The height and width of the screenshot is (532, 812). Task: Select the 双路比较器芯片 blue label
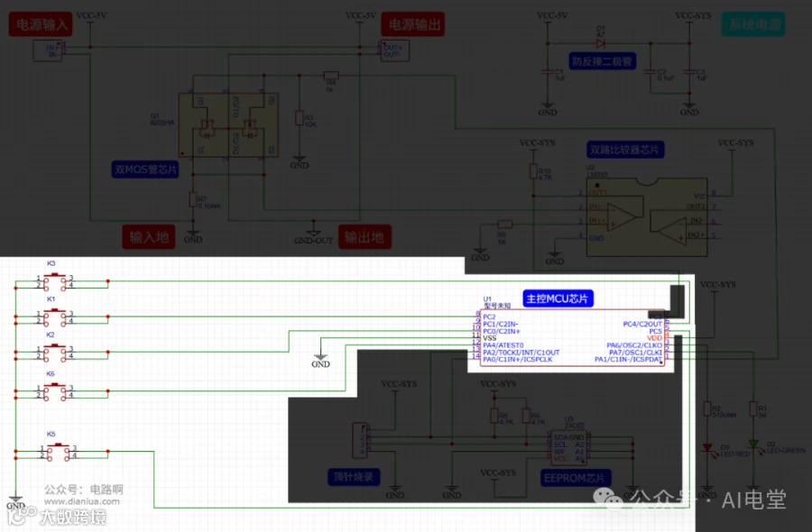[x=625, y=150]
